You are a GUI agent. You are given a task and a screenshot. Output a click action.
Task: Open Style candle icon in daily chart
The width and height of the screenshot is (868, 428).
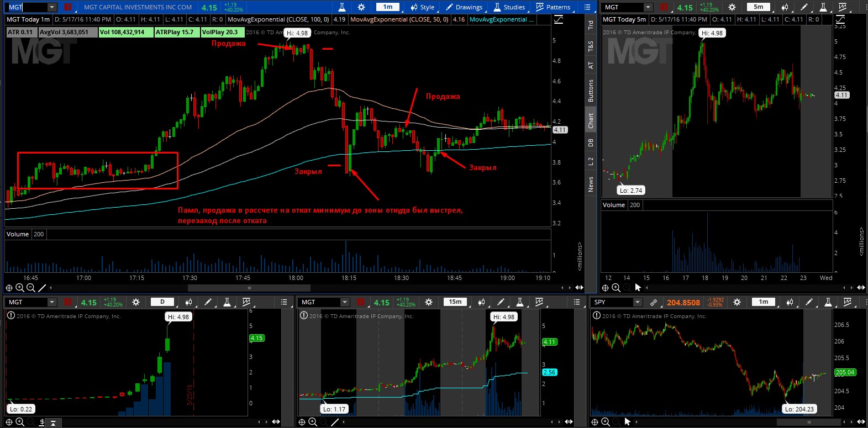189,302
